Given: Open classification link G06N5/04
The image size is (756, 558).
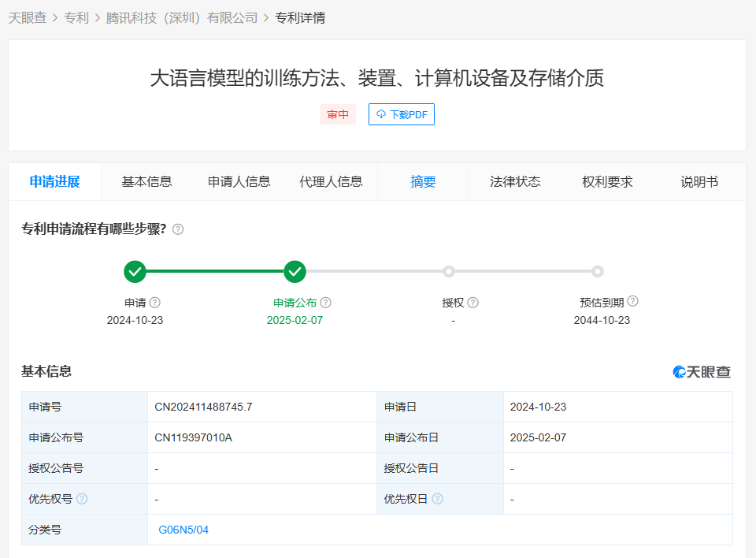Looking at the screenshot, I should pyautogui.click(x=183, y=530).
